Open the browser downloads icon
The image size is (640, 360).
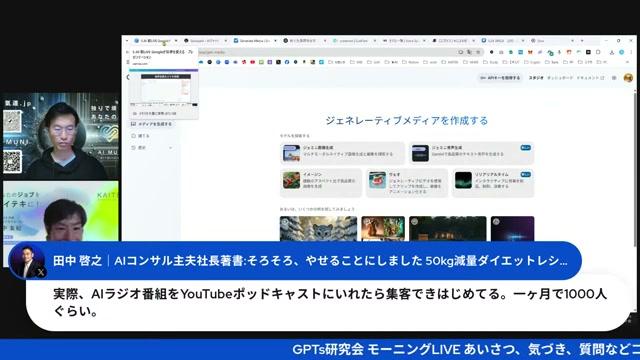pos(611,52)
